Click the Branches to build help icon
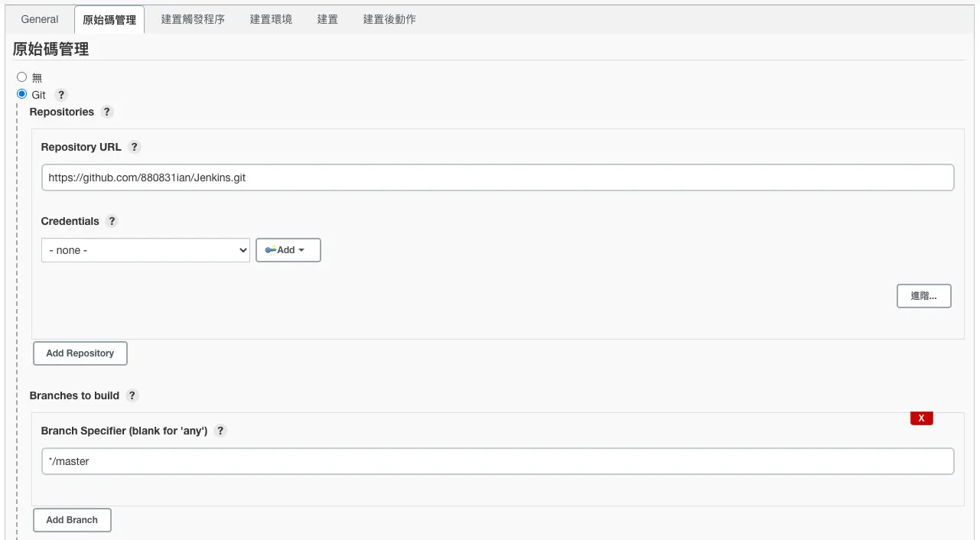Viewport: 980px width, 540px height. click(132, 395)
